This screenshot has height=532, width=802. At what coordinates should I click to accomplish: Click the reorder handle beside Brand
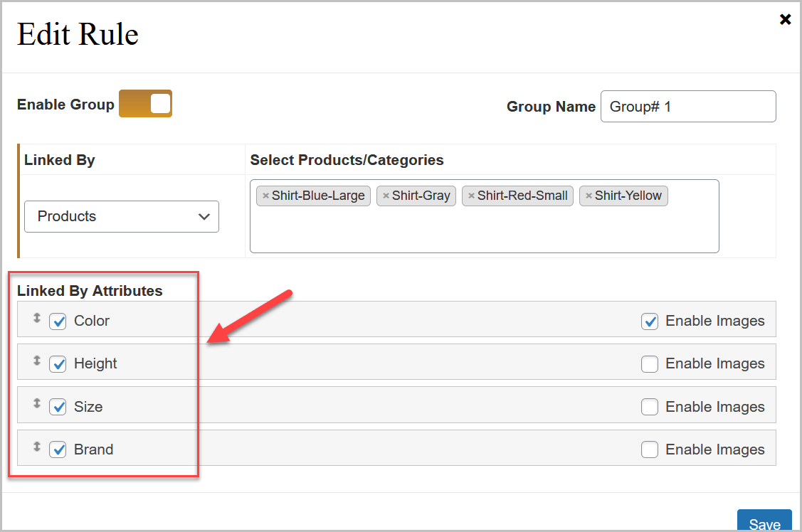37,447
